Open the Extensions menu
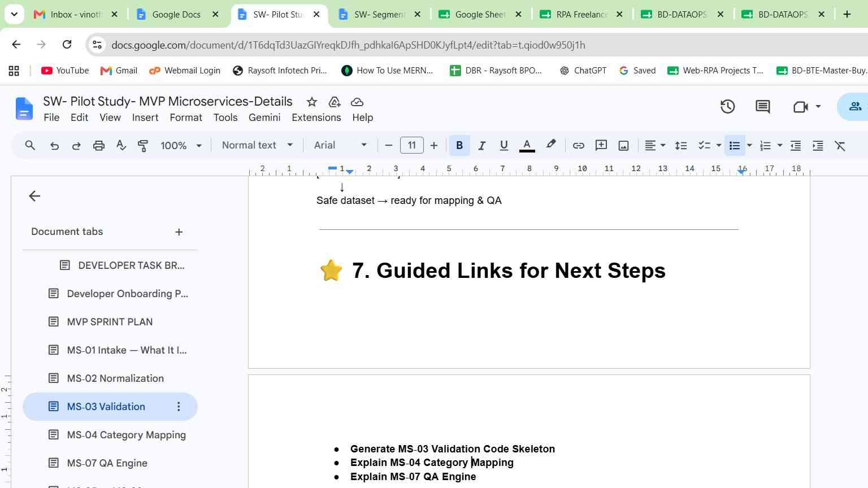The width and height of the screenshot is (868, 488). click(316, 117)
